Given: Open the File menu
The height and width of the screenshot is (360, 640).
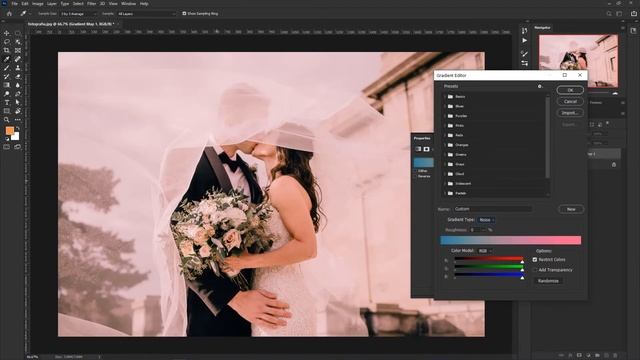Looking at the screenshot, I should coord(14,4).
